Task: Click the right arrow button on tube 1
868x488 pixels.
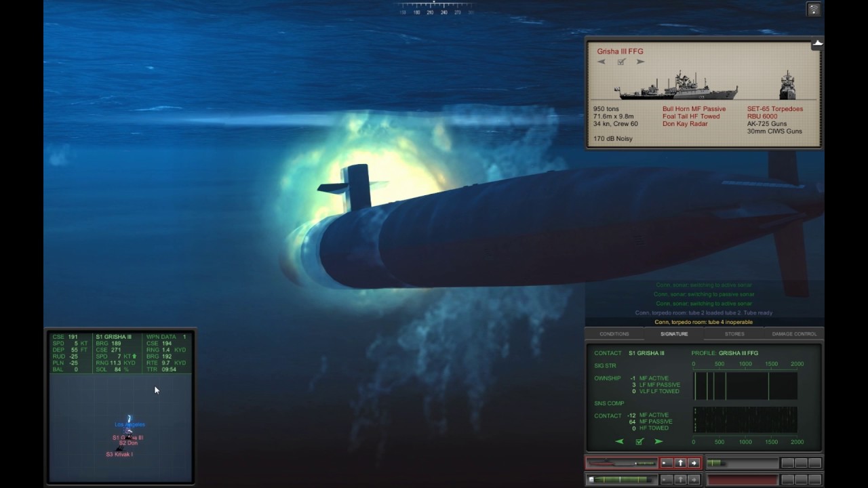Action: 693,463
